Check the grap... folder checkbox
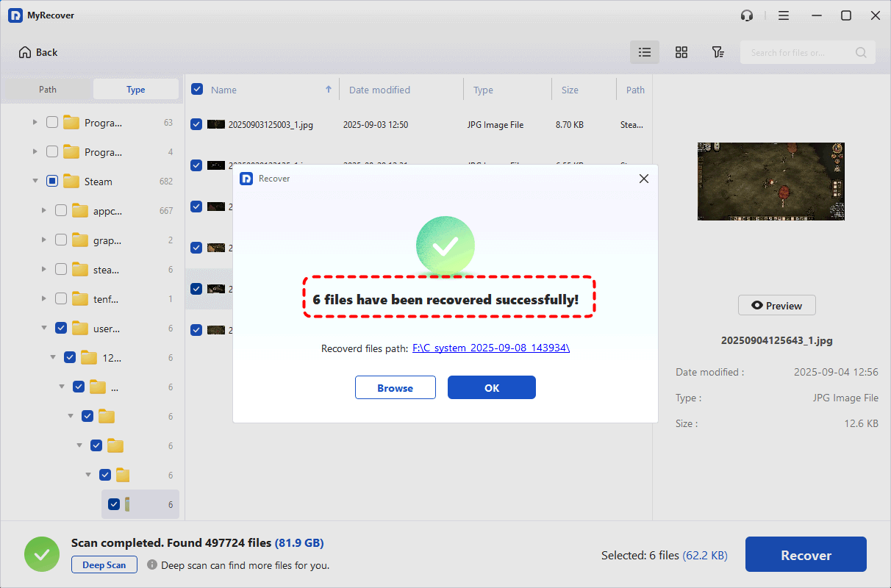This screenshot has height=588, width=891. (61, 240)
